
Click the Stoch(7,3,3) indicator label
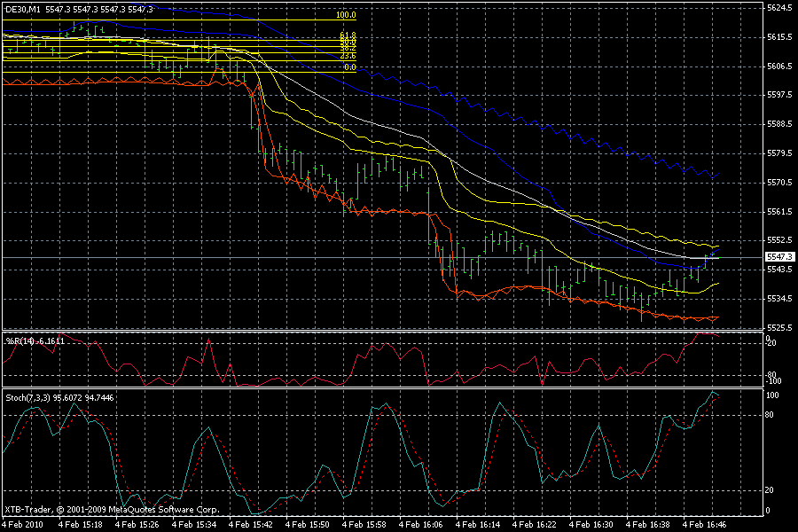[59, 397]
